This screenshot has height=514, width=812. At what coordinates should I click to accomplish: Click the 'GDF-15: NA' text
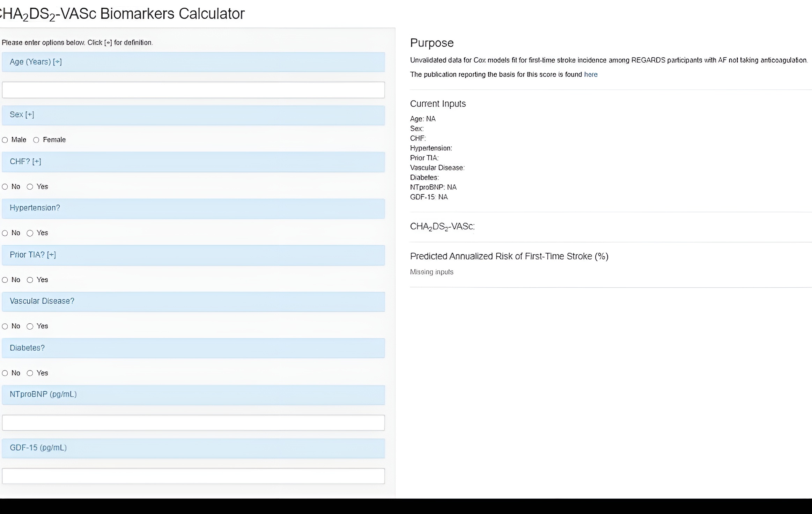[429, 197]
